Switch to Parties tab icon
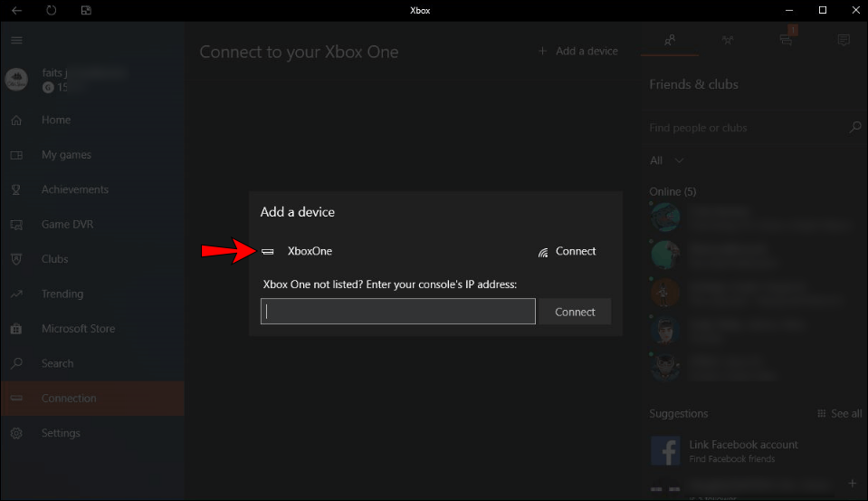868x501 pixels. (728, 40)
